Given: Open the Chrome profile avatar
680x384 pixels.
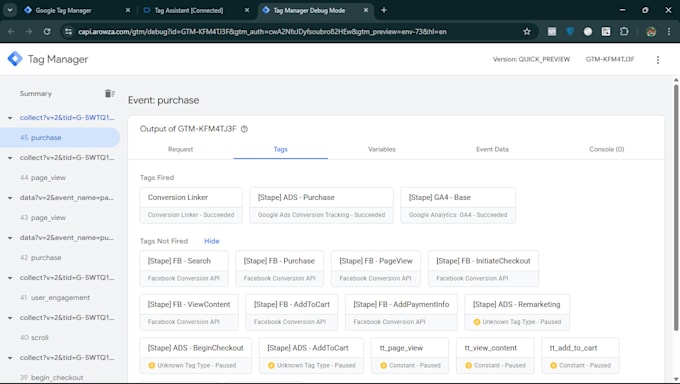Looking at the screenshot, I should click(651, 32).
